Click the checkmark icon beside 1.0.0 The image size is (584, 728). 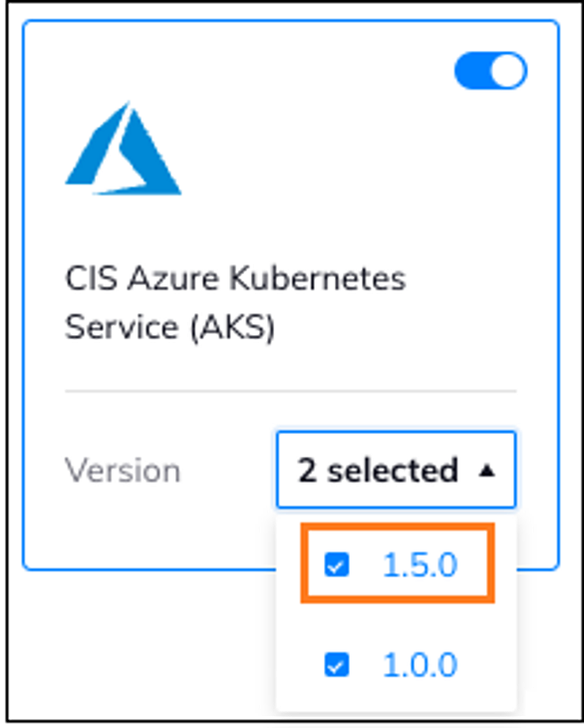pyautogui.click(x=336, y=664)
